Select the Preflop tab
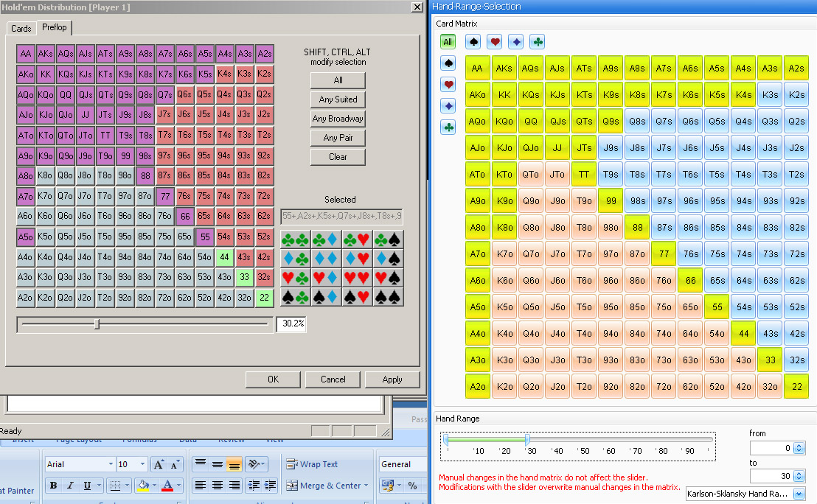This screenshot has width=817, height=504. (x=54, y=27)
